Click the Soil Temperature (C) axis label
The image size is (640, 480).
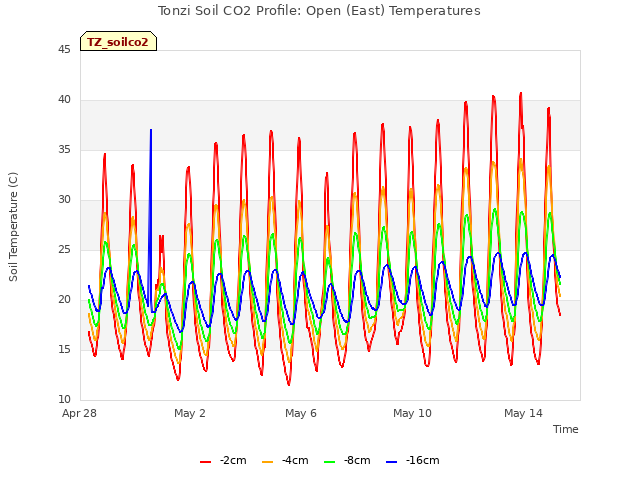(13, 227)
